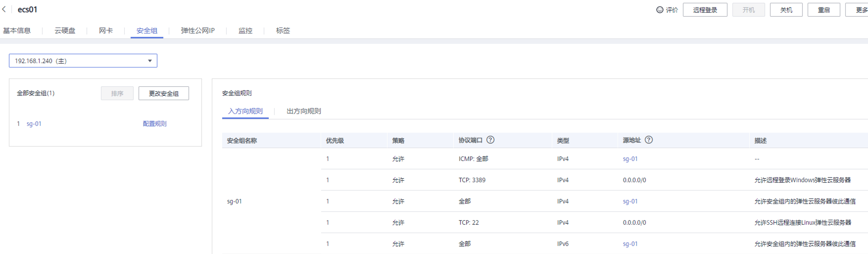
Task: Select the 弹性公网IP tab
Action: click(x=198, y=31)
